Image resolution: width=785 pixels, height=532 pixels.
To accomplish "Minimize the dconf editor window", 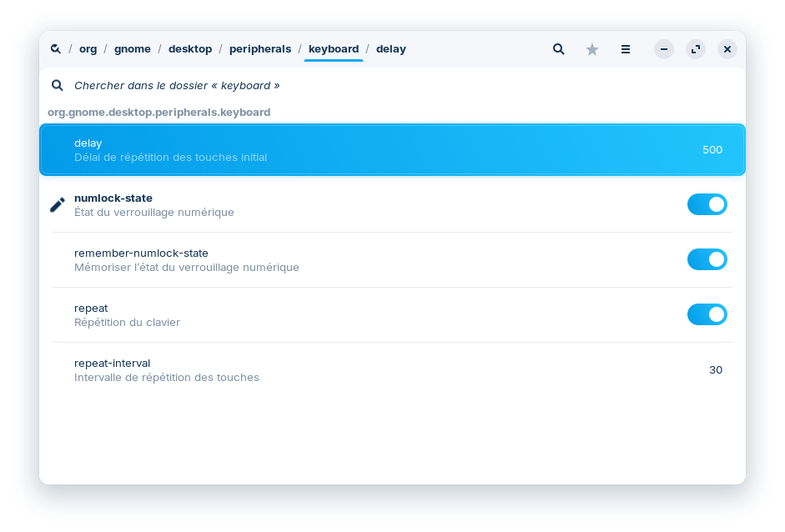I will pyautogui.click(x=664, y=49).
